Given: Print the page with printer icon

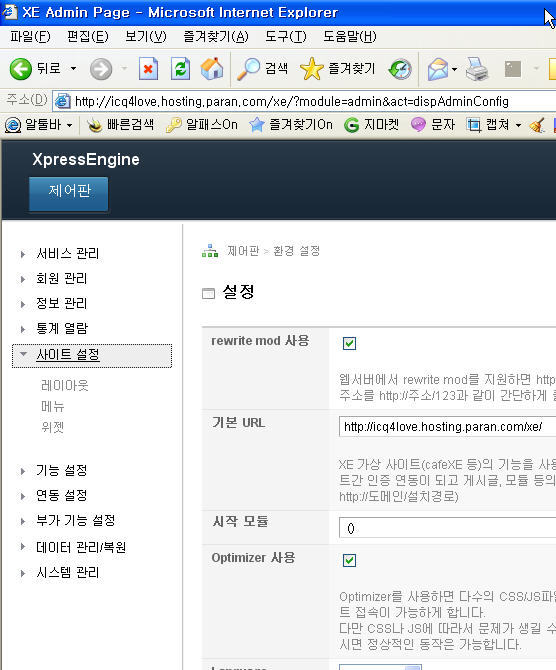Looking at the screenshot, I should point(477,69).
